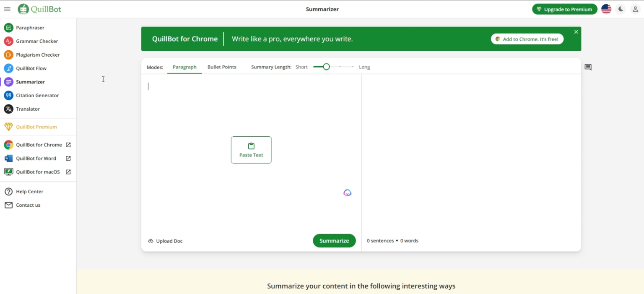Toggle dark mode with moon icon
This screenshot has height=294, width=644.
(621, 9)
